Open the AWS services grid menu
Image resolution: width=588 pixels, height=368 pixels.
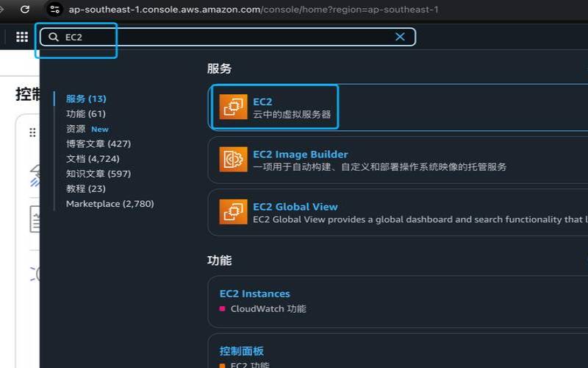pyautogui.click(x=22, y=37)
